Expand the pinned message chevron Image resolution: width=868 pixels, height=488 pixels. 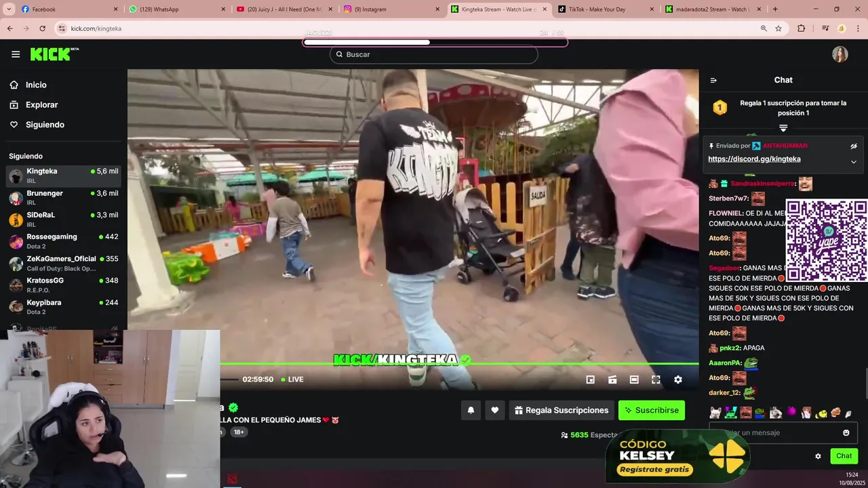854,162
